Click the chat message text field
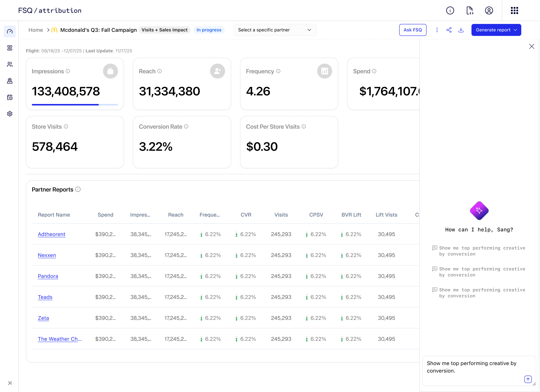Image resolution: width=540 pixels, height=392 pixels. click(472, 367)
